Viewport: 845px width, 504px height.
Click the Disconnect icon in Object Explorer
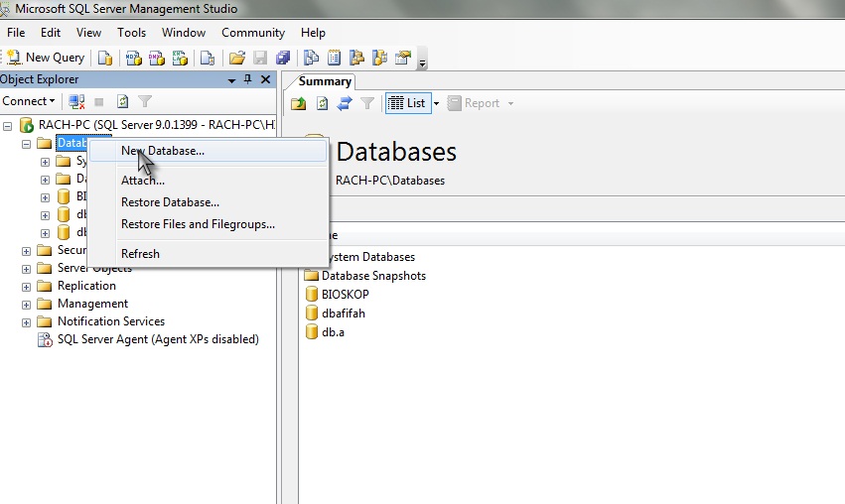(x=76, y=102)
